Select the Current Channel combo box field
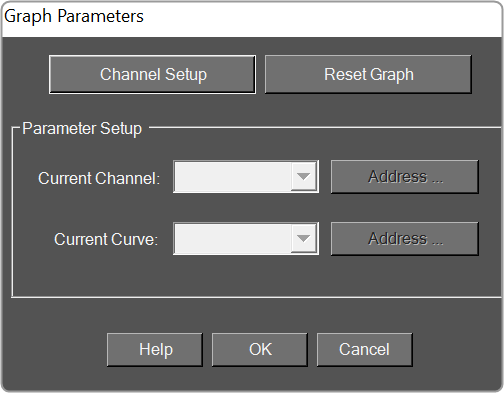This screenshot has height=393, width=504. point(246,177)
